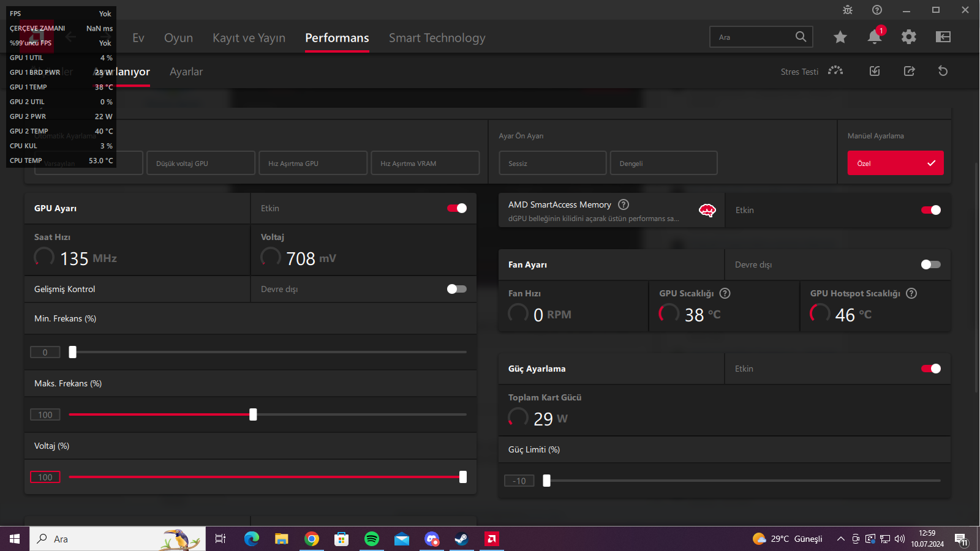
Task: Click the Voltaj (%) value box
Action: pos(45,477)
